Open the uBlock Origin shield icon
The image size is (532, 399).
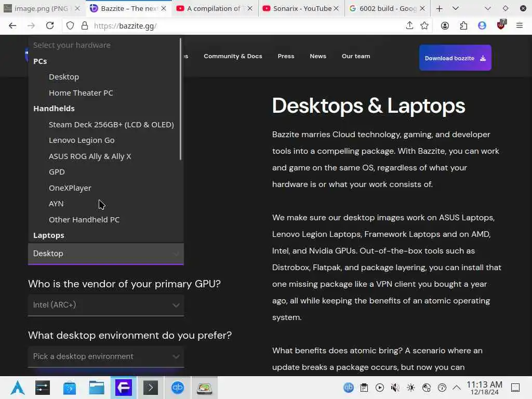pyautogui.click(x=501, y=25)
